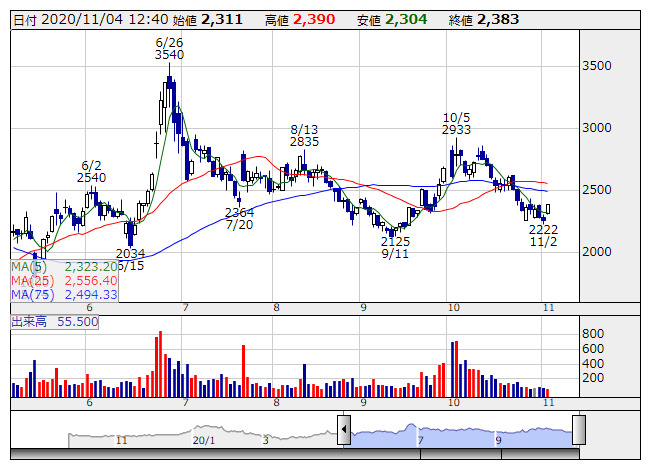Click the left range slider handle

(x=344, y=431)
